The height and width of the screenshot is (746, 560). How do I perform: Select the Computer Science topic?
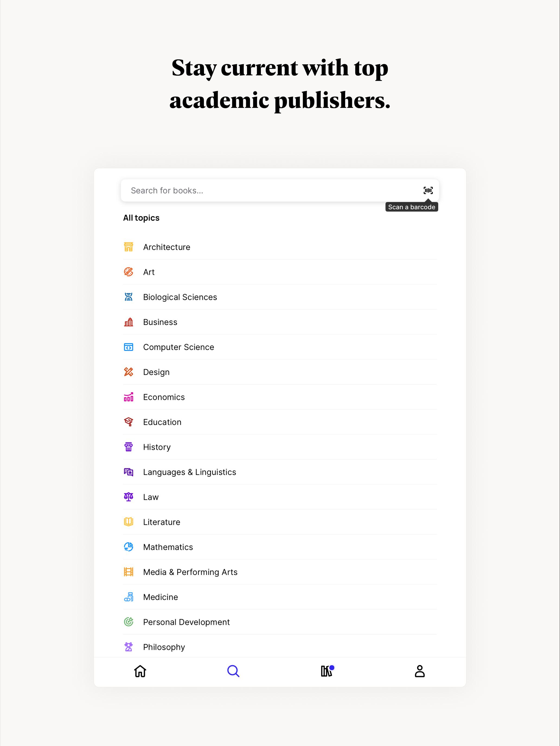coord(178,347)
